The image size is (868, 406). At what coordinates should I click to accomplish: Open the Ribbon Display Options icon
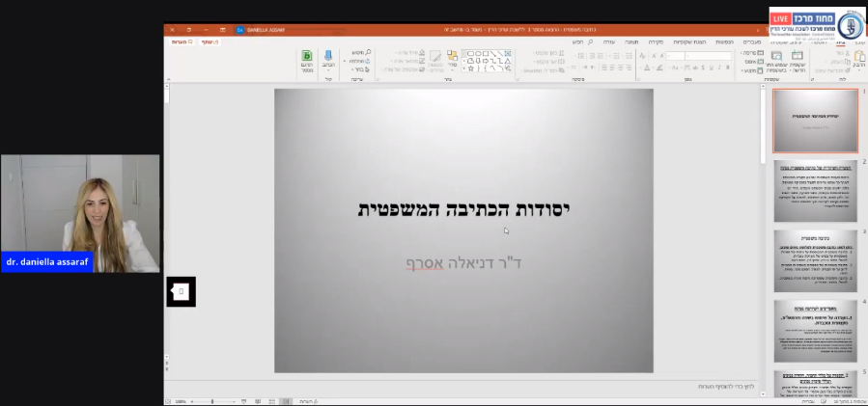pos(222,30)
